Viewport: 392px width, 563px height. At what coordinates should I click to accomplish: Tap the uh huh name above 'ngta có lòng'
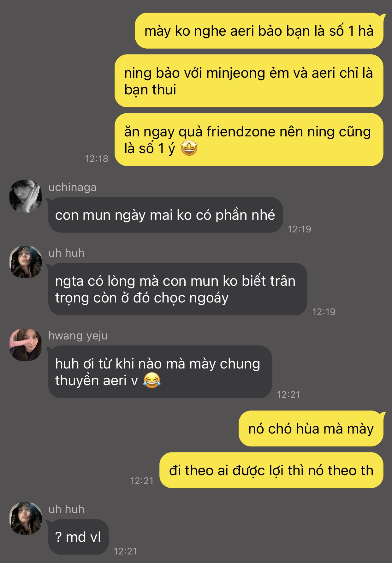pos(66,253)
